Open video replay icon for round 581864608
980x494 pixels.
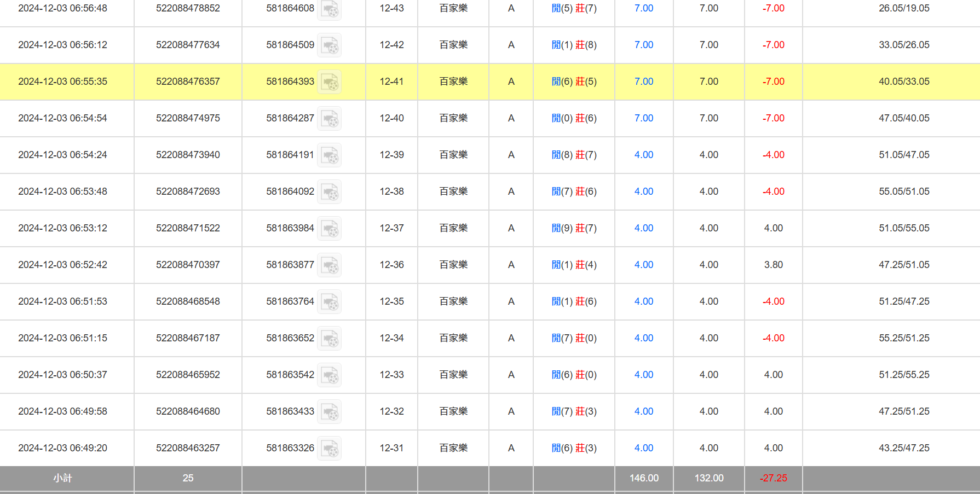coord(330,9)
